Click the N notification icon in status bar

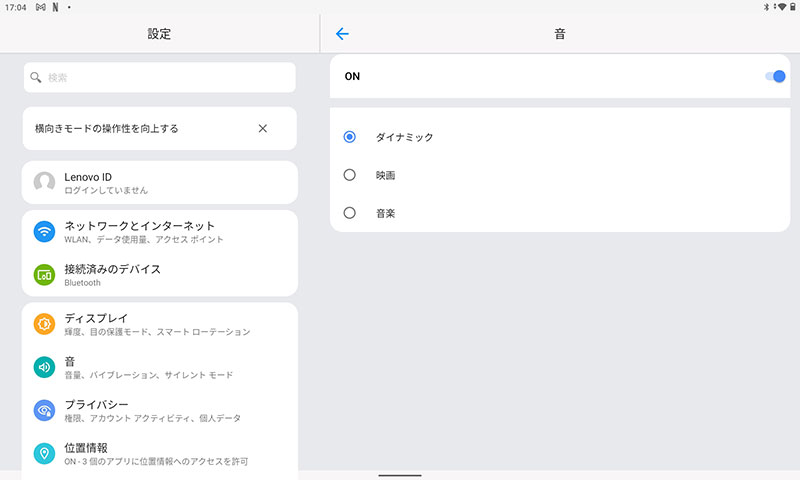pos(55,7)
